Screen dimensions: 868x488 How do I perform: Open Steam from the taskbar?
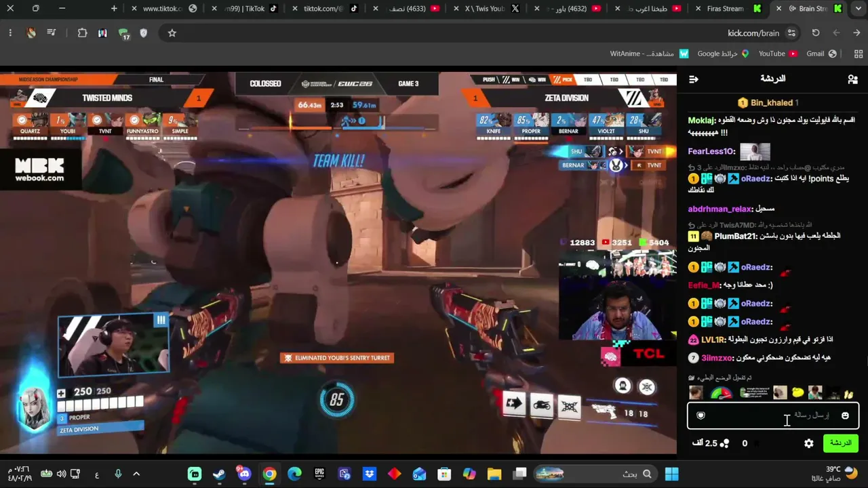pos(219,474)
